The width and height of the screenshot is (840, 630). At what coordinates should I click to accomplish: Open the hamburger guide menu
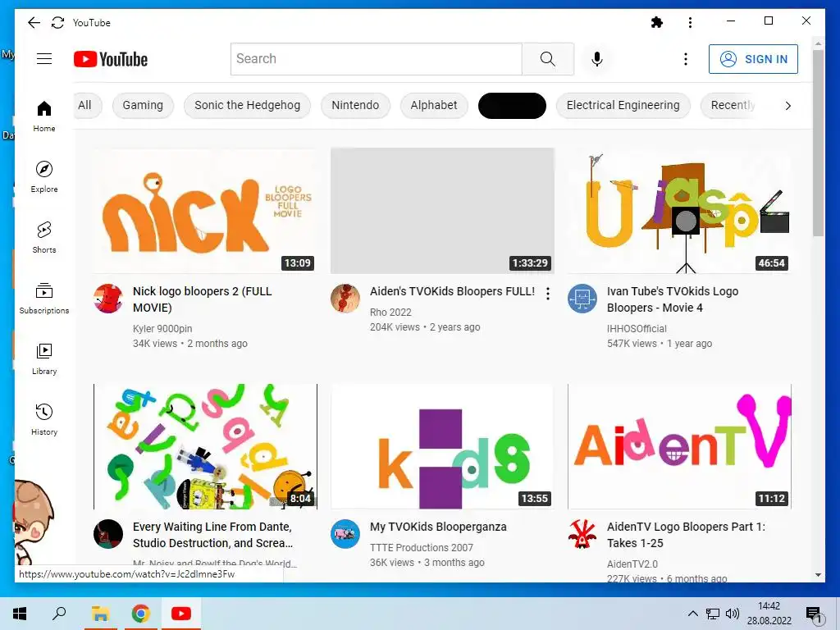point(44,59)
